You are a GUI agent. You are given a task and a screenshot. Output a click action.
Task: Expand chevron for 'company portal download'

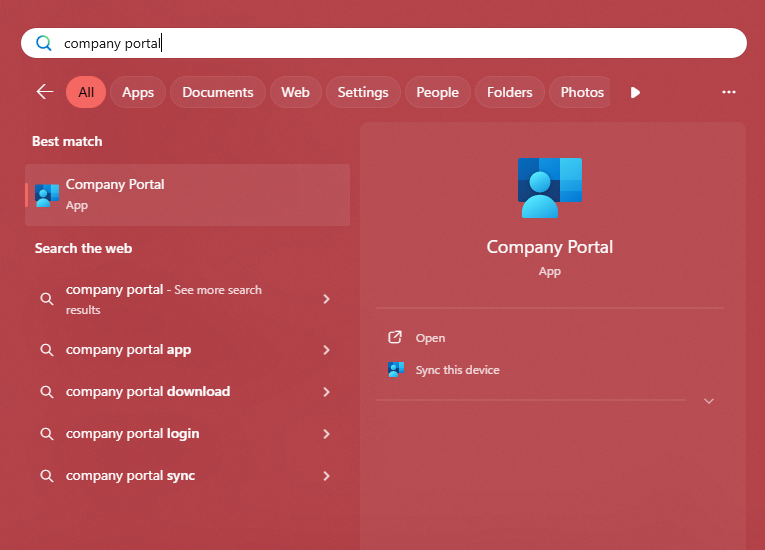pyautogui.click(x=326, y=391)
